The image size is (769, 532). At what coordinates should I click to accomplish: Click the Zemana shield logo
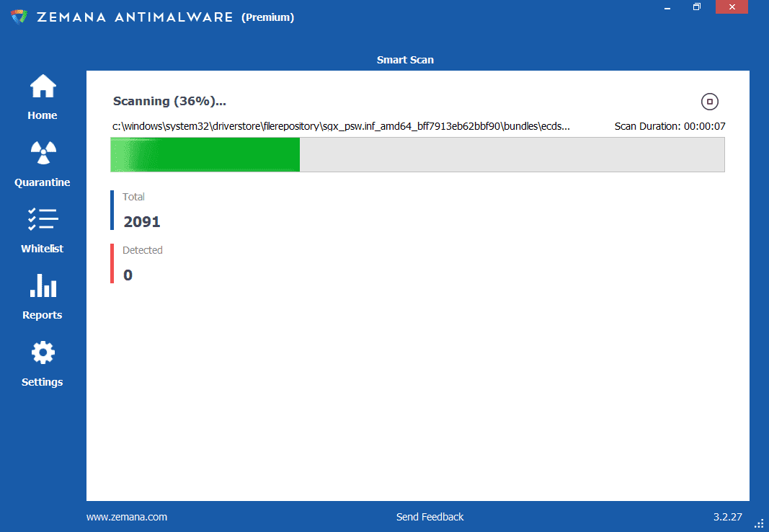click(x=19, y=17)
